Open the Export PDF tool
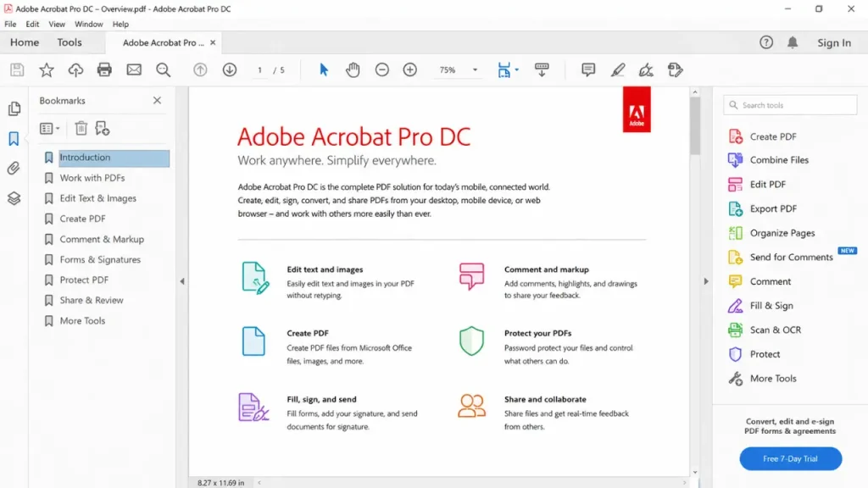Viewport: 868px width, 488px height. pyautogui.click(x=763, y=208)
